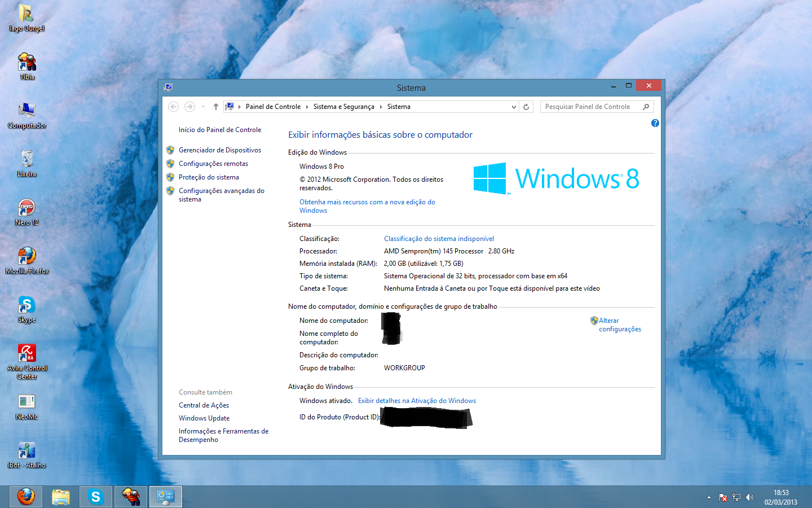Click the WORKGROUP value text

click(404, 368)
